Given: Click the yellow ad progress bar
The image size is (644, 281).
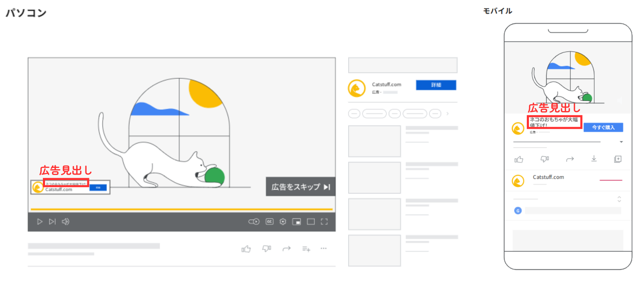Looking at the screenshot, I should click(182, 209).
